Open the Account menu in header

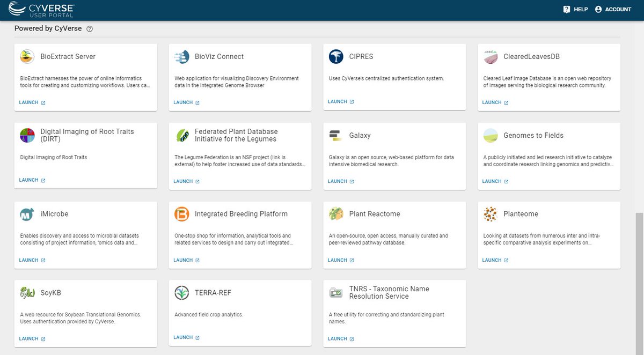point(613,10)
